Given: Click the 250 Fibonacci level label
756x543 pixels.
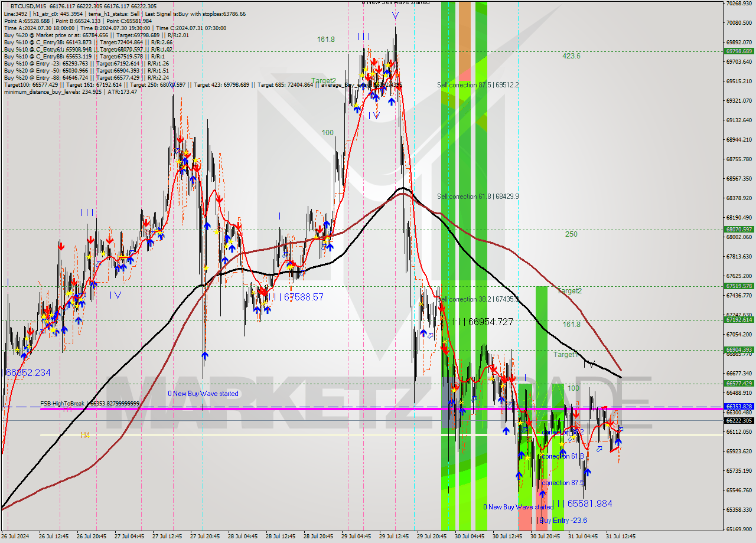Looking at the screenshot, I should (571, 234).
